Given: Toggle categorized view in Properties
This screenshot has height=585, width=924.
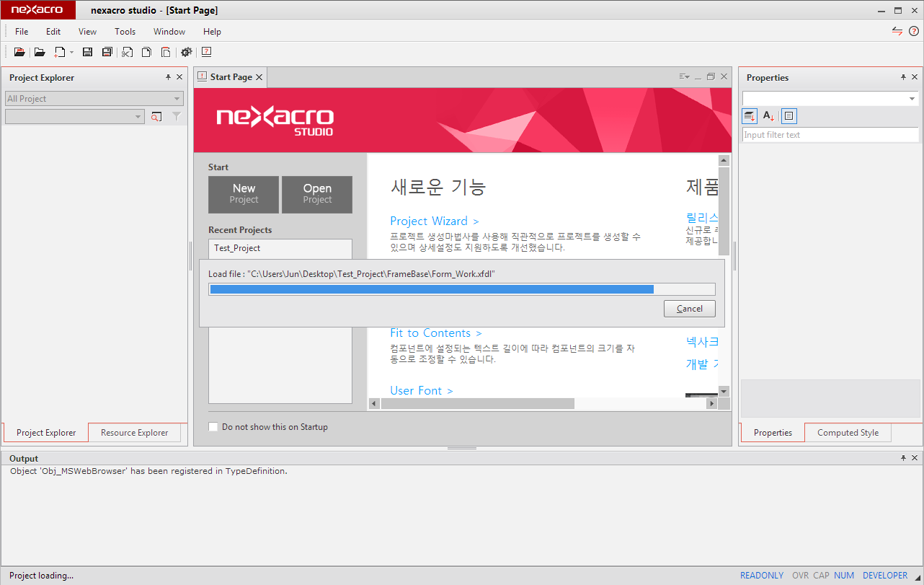Looking at the screenshot, I should coord(750,116).
